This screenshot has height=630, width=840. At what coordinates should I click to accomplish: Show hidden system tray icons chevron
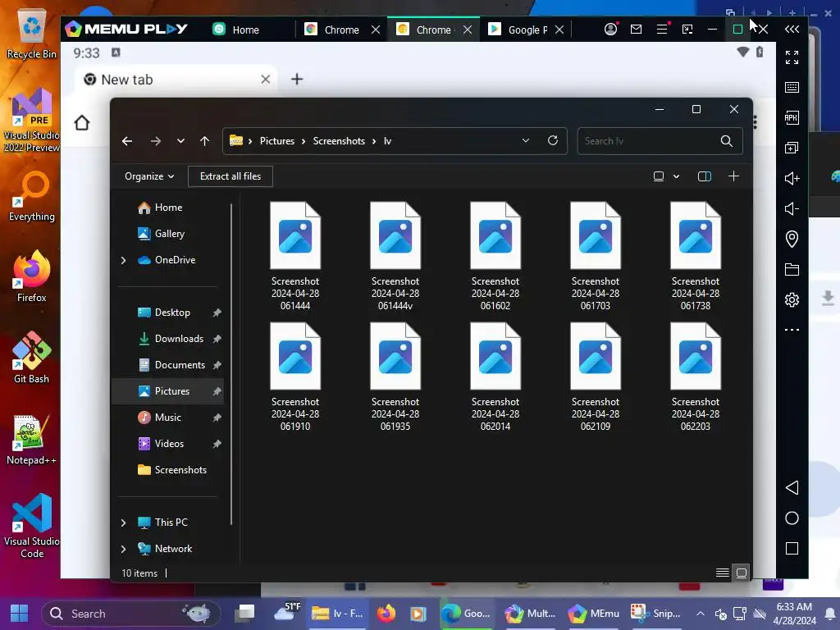coord(701,614)
